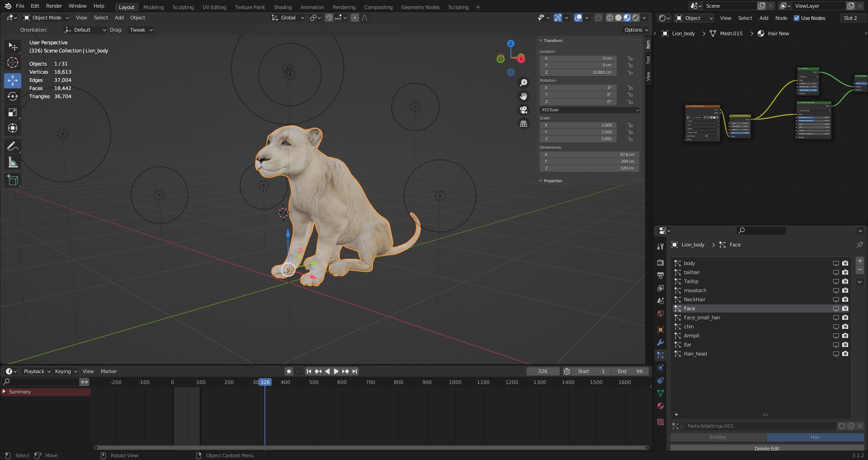The image size is (868, 460).
Task: Toggle lock on Scale Z
Action: click(630, 139)
